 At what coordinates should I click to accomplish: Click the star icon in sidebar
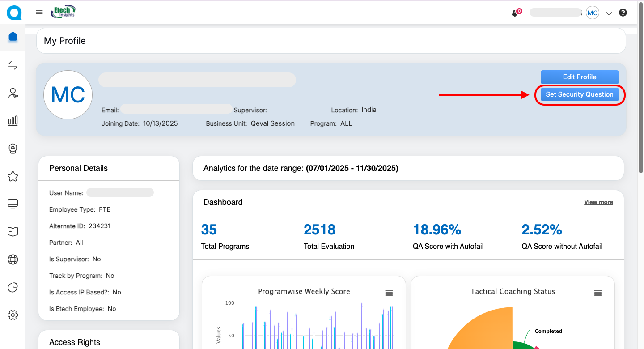pos(13,176)
